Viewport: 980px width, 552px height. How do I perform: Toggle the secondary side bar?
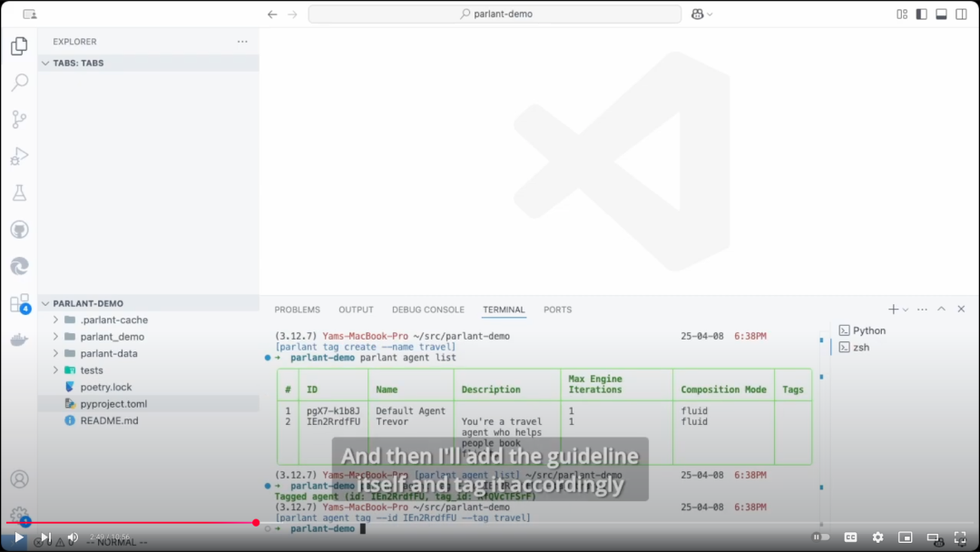961,14
